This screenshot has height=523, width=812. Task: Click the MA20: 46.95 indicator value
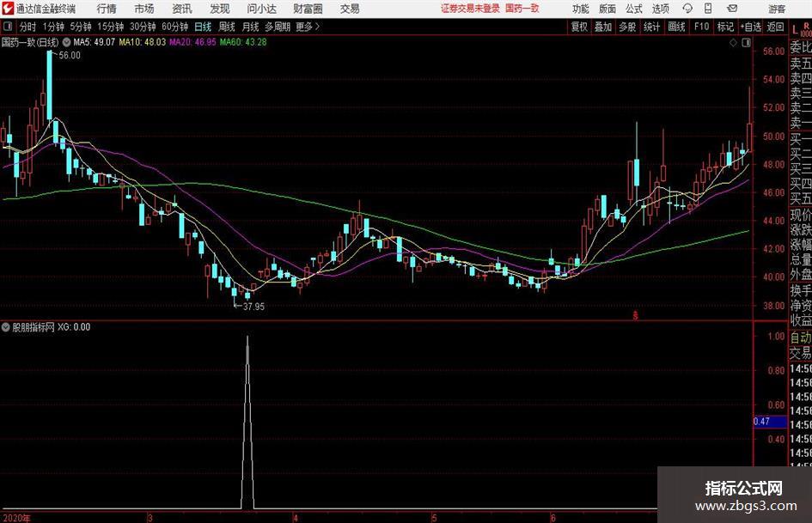click(192, 42)
